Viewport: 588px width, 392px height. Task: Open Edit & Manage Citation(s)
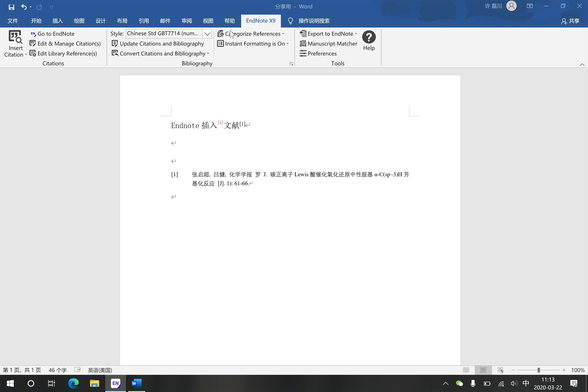pyautogui.click(x=65, y=44)
